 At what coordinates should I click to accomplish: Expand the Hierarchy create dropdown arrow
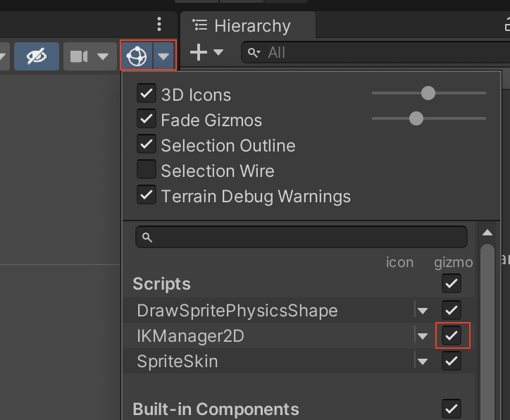218,52
